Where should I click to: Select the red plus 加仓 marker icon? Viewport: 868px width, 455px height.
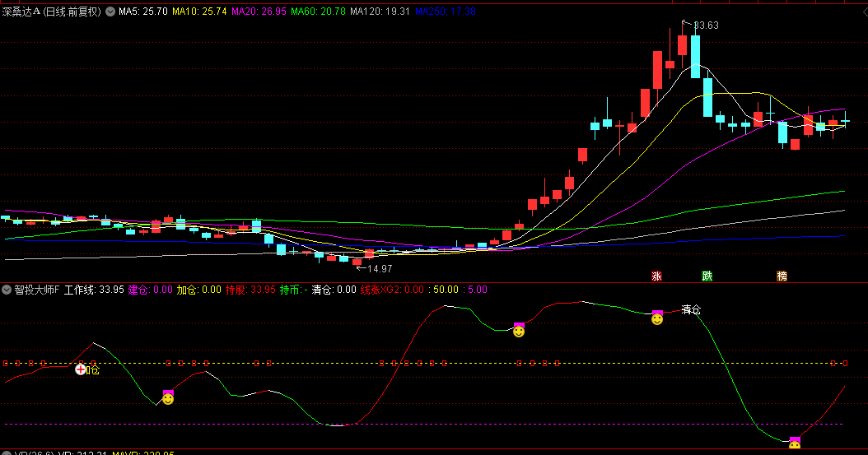(81, 369)
